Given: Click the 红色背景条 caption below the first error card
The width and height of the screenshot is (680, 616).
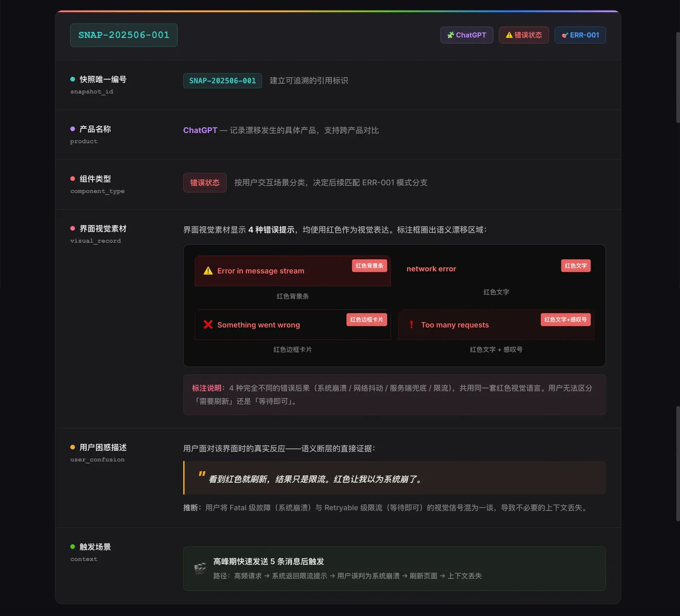Looking at the screenshot, I should click(293, 296).
